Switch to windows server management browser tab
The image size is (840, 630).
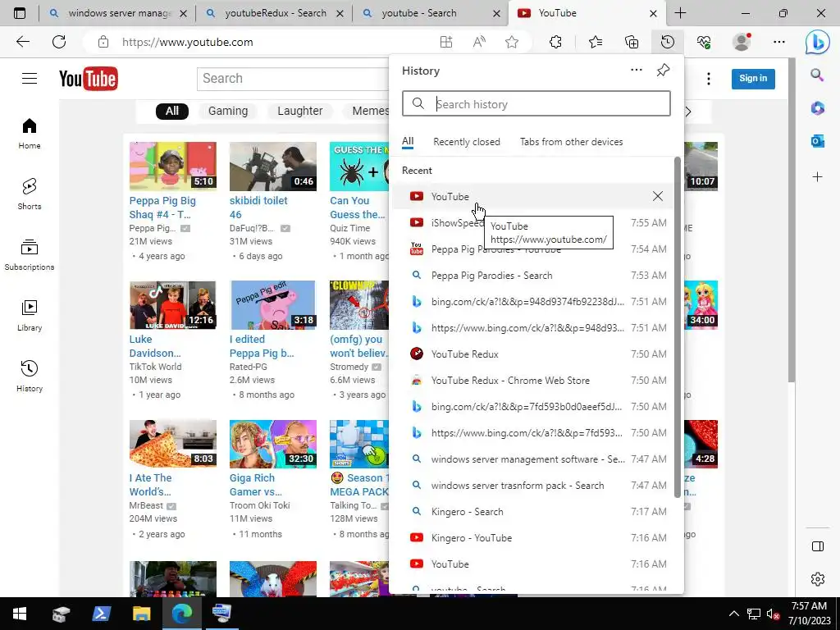118,13
